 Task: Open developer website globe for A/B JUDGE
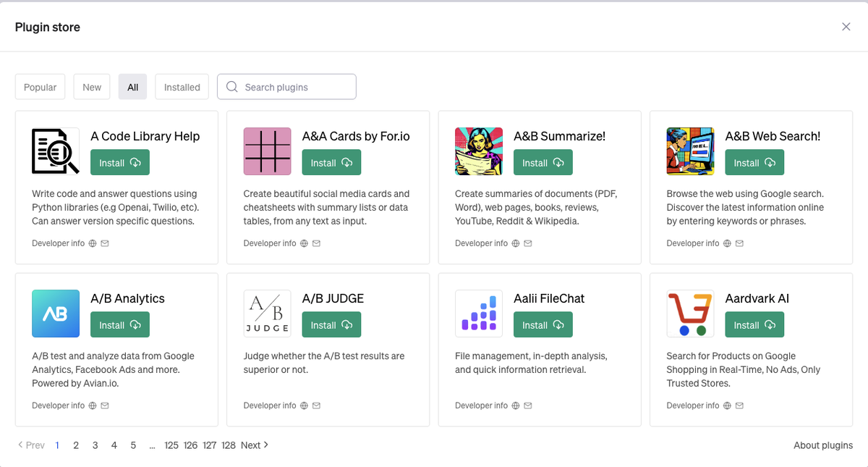[x=304, y=405]
